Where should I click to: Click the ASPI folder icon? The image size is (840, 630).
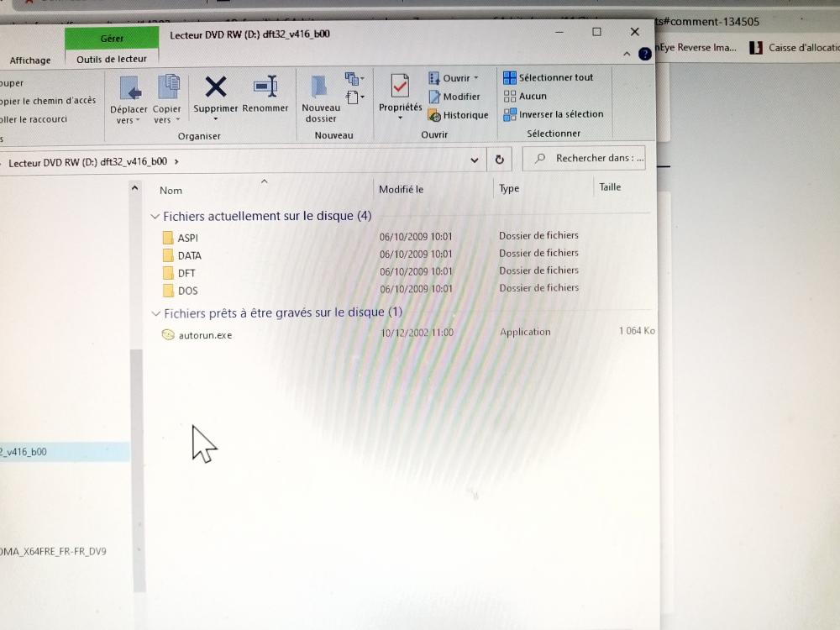coord(168,238)
